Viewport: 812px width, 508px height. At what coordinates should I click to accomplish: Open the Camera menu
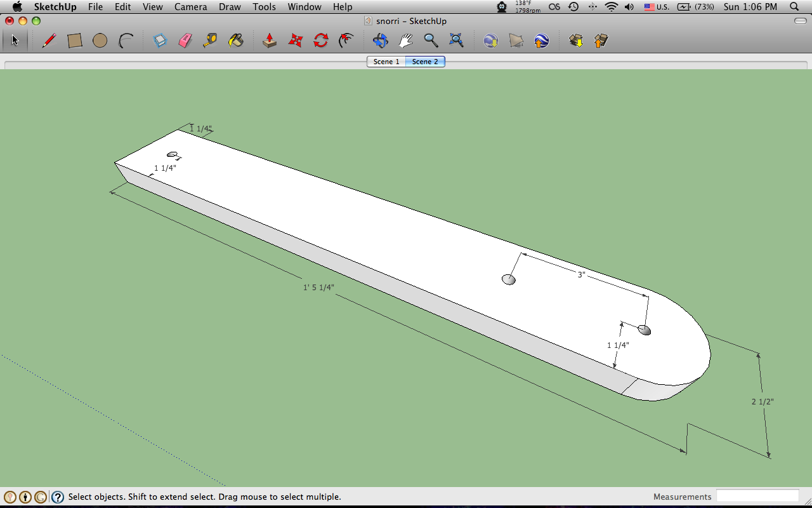[x=191, y=7]
